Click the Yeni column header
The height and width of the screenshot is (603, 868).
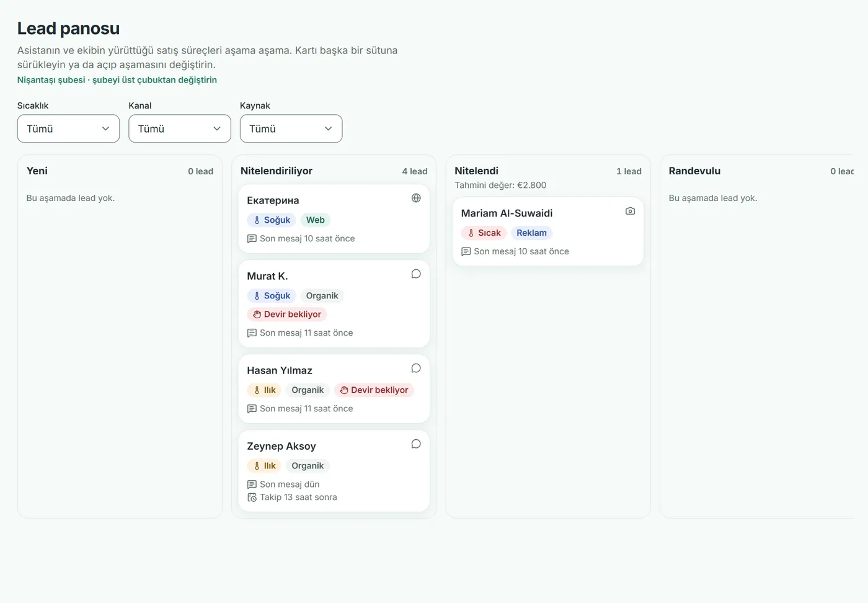tap(37, 171)
